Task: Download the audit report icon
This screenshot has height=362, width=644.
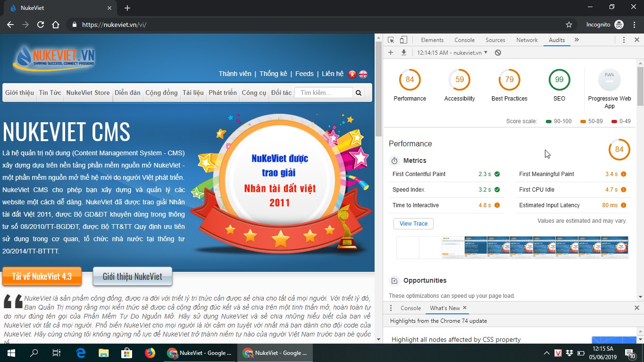Action: 404,52
